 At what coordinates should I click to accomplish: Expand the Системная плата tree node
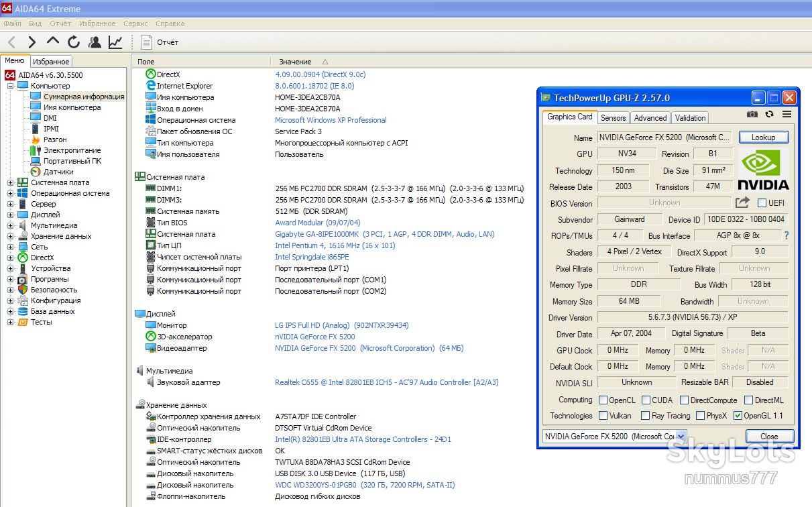(x=10, y=182)
